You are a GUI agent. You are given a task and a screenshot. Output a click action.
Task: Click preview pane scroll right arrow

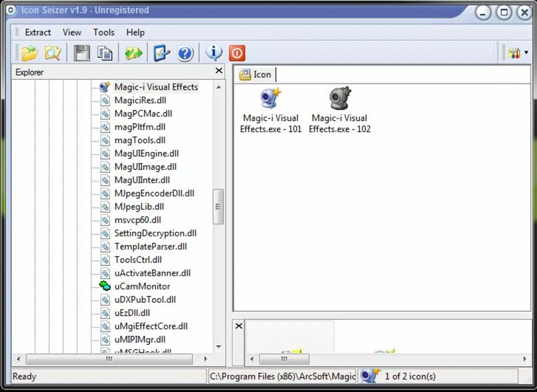pyautogui.click(x=525, y=359)
